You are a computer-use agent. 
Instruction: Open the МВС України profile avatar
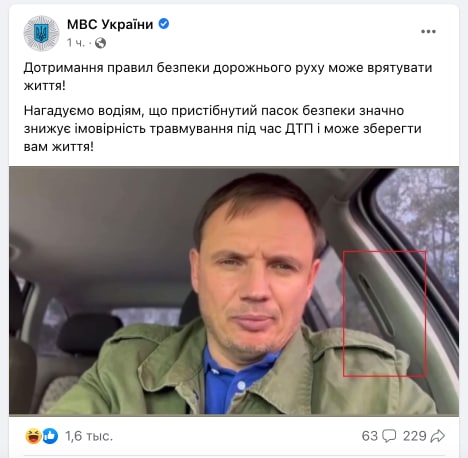41,33
